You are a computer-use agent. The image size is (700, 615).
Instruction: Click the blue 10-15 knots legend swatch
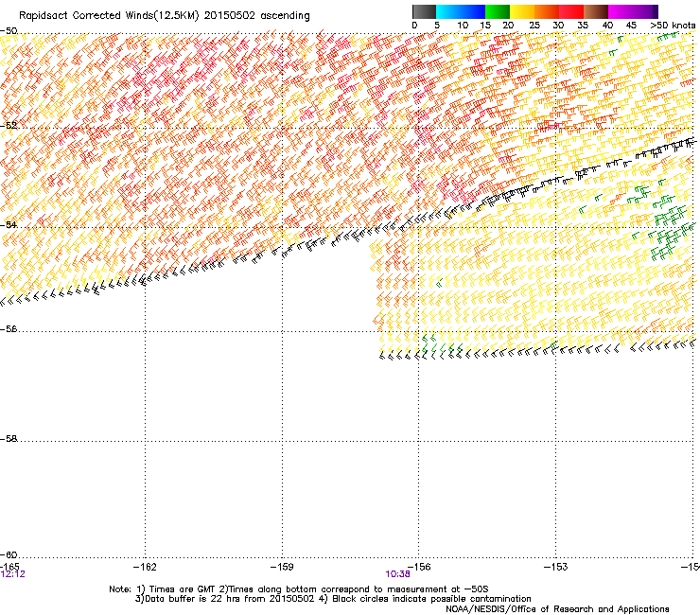[473, 11]
